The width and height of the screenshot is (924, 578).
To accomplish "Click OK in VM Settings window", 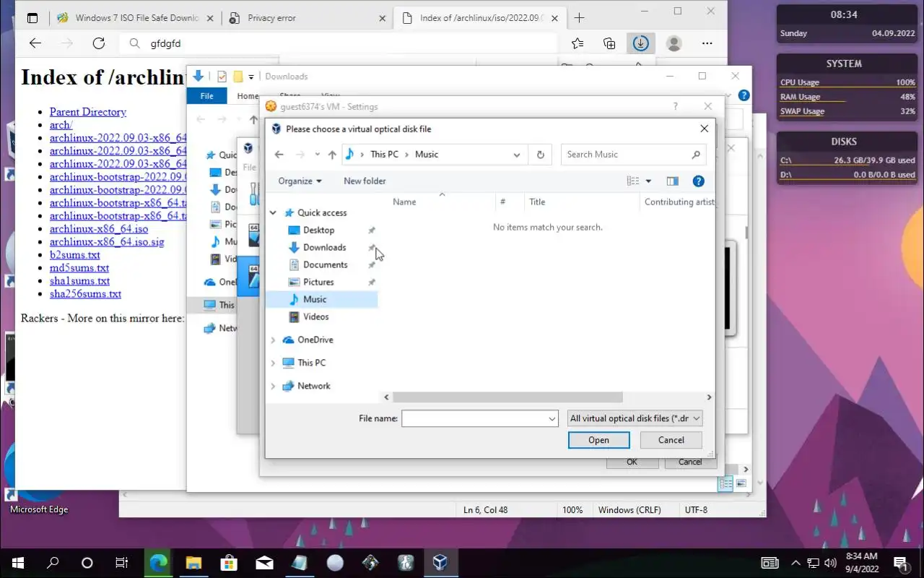I will (632, 462).
